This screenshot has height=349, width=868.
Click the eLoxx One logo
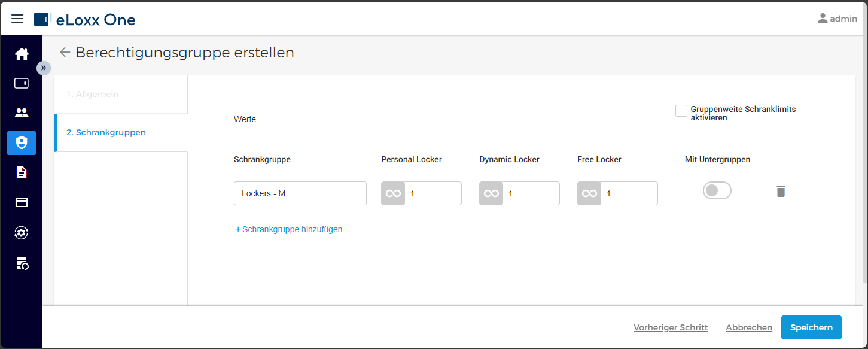pos(85,19)
